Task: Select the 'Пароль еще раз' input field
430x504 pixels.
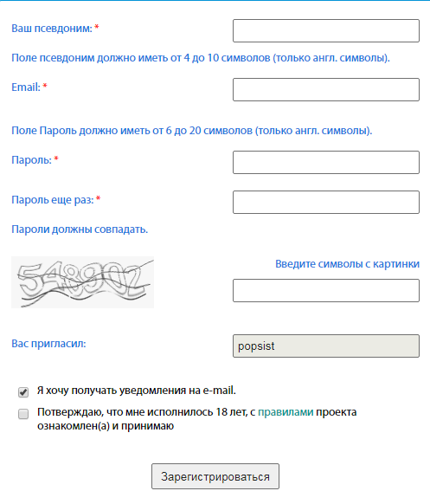Action: (326, 202)
